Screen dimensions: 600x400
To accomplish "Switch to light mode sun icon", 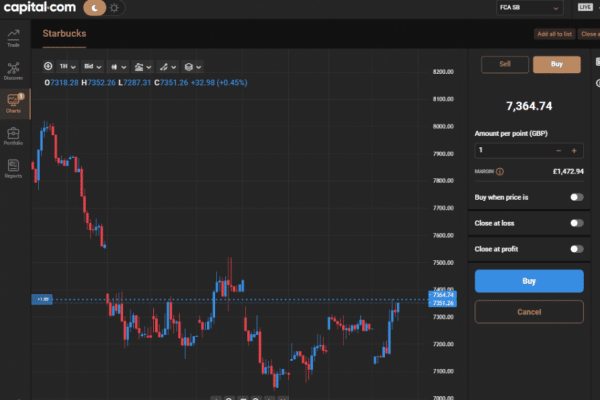I will [114, 8].
